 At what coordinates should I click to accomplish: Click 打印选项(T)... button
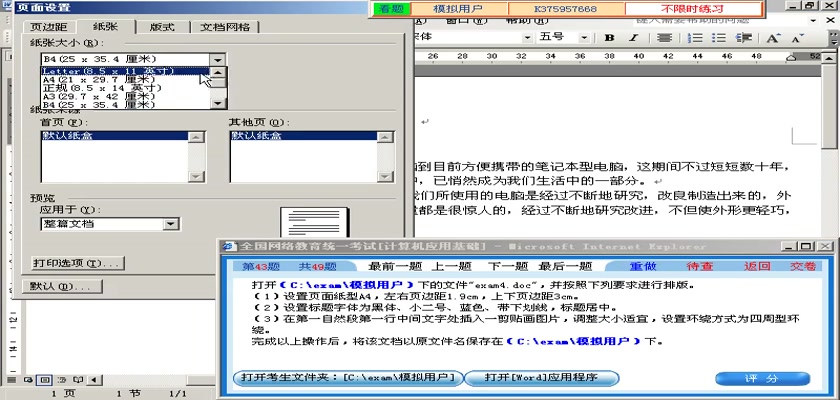click(x=77, y=263)
